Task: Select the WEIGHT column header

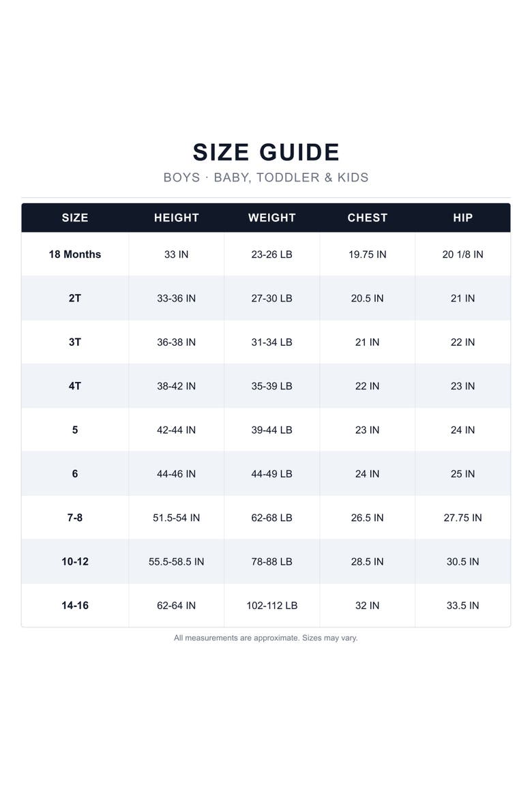Action: point(272,218)
